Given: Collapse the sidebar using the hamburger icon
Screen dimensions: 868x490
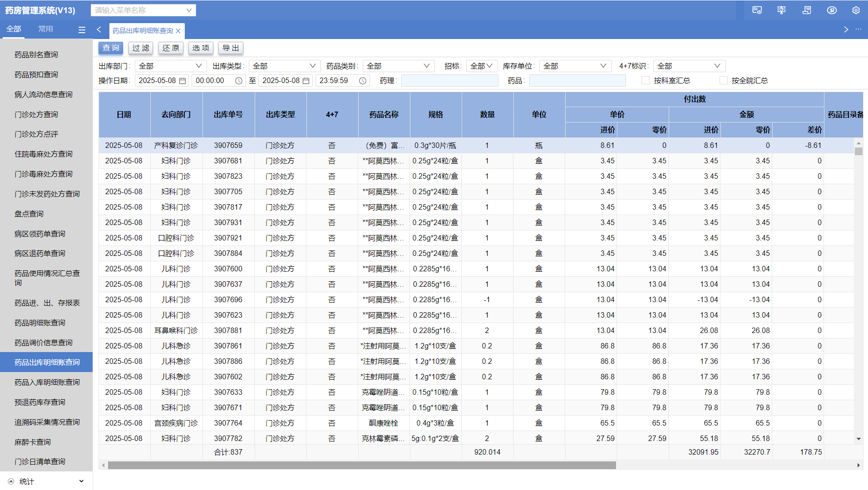Looking at the screenshot, I should point(82,30).
